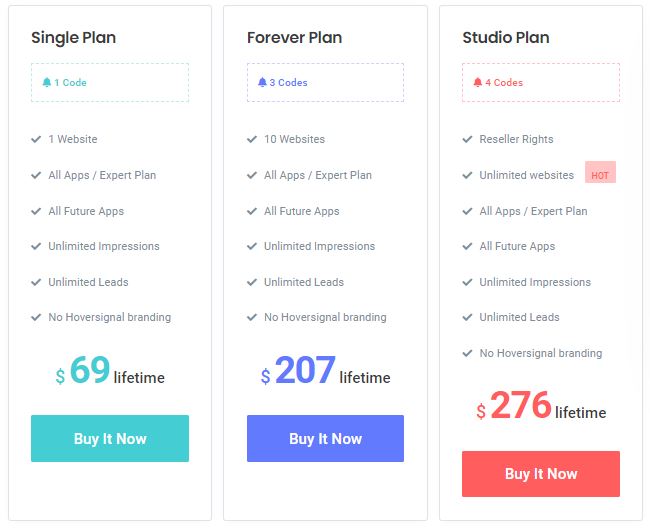
Task: Click the red dollar sign before 276
Action: click(x=481, y=411)
